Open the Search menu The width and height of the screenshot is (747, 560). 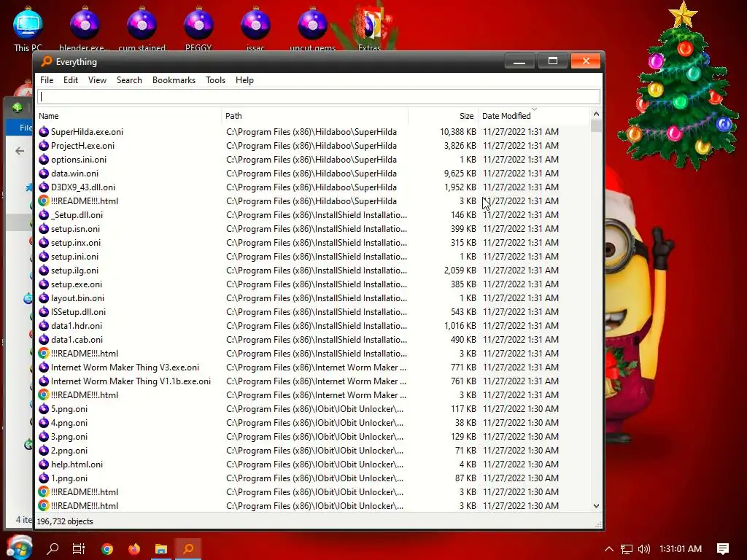129,80
